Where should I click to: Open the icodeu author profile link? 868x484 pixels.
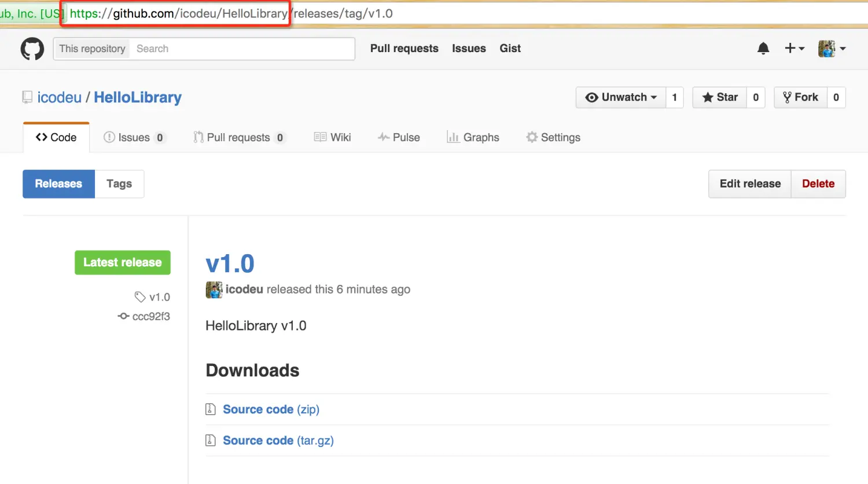click(x=244, y=289)
